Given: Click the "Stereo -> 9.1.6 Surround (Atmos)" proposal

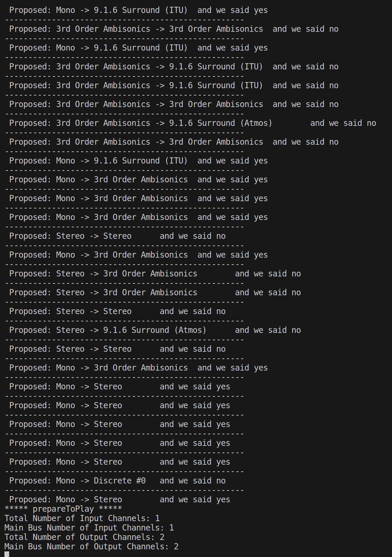Looking at the screenshot, I should tap(131, 330).
